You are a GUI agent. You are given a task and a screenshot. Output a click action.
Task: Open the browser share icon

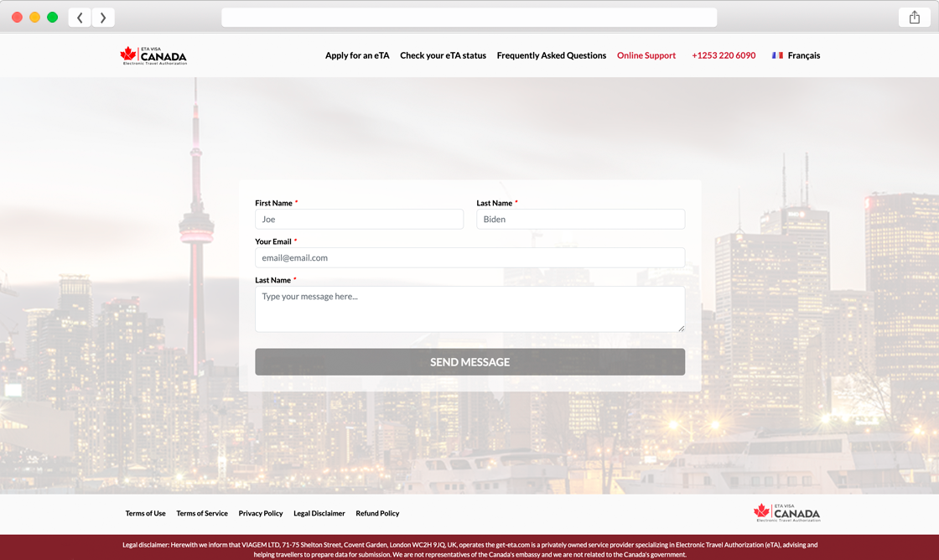[x=914, y=18]
